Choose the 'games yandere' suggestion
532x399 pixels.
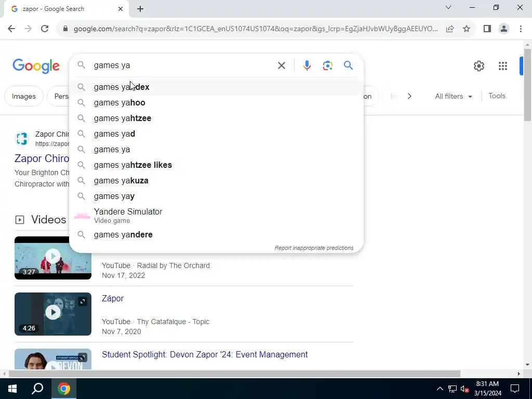point(216,235)
